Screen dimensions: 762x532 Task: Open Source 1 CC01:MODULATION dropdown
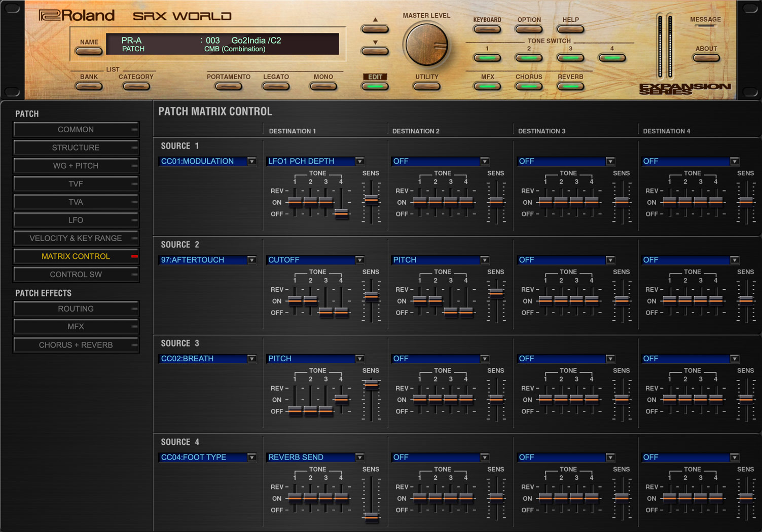pyautogui.click(x=208, y=161)
